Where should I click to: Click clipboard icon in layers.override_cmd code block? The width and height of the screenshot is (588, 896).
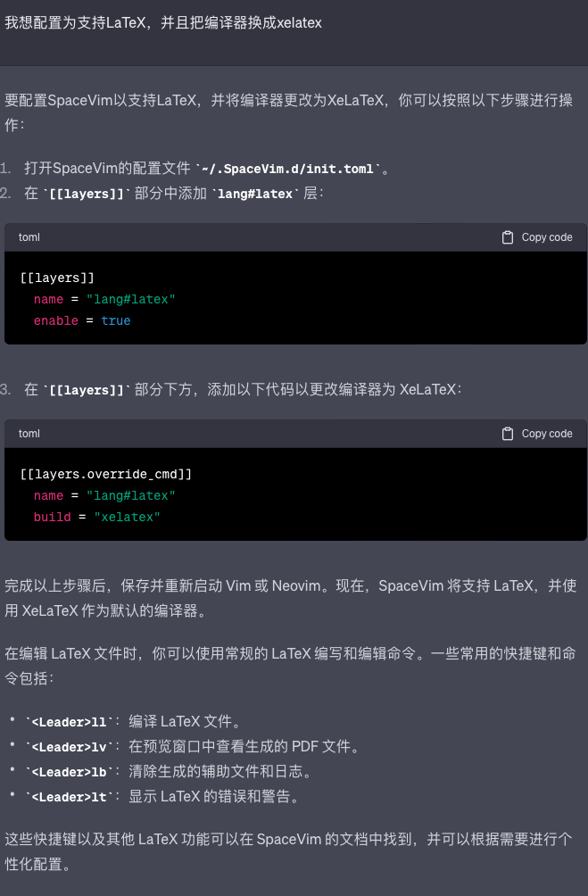(x=508, y=434)
